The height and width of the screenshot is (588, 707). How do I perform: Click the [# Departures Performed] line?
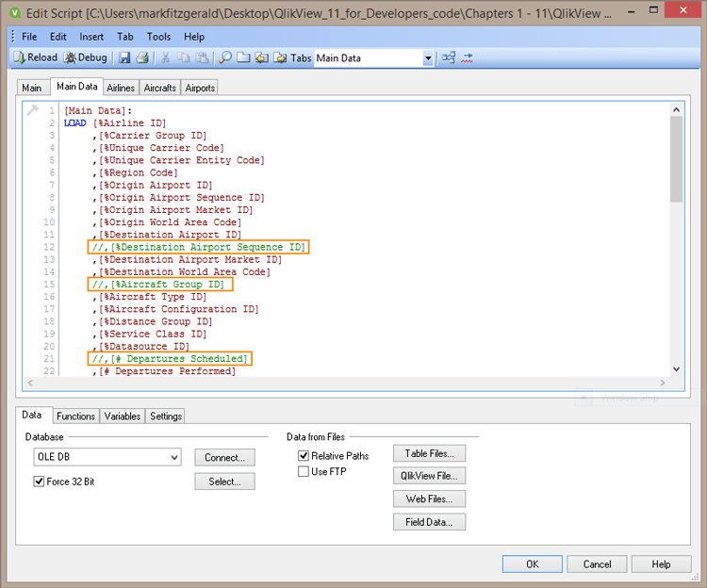point(164,371)
